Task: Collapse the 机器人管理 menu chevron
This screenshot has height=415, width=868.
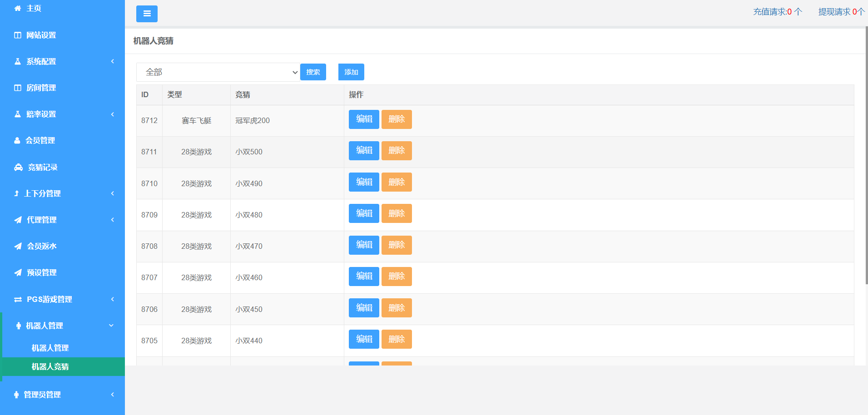Action: 111,326
